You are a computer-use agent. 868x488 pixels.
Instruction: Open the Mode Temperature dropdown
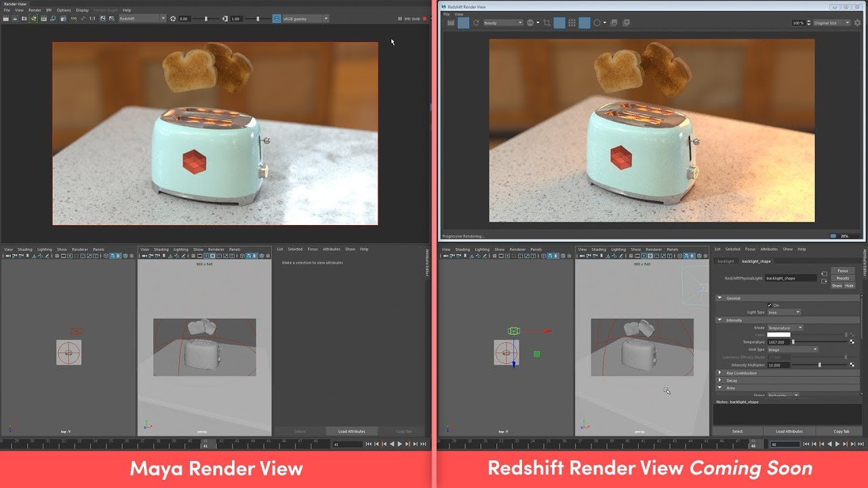point(785,327)
